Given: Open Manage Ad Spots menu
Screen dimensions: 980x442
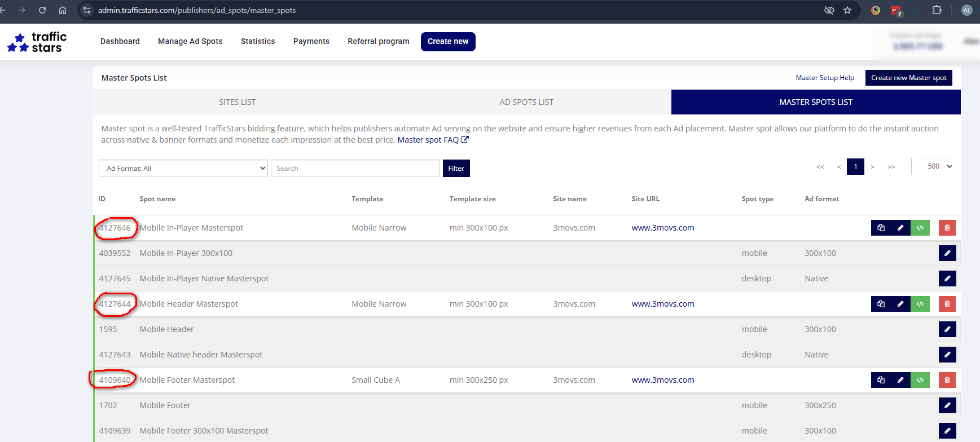Looking at the screenshot, I should [x=190, y=41].
